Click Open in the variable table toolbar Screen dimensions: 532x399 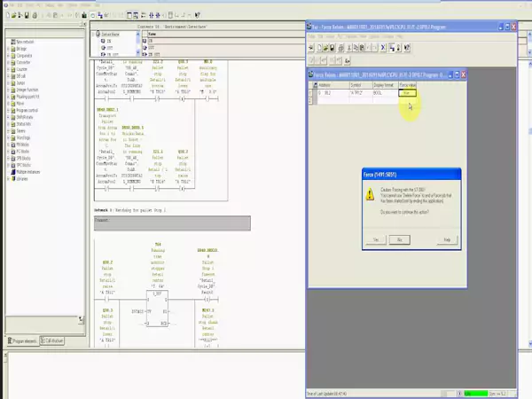pos(325,48)
